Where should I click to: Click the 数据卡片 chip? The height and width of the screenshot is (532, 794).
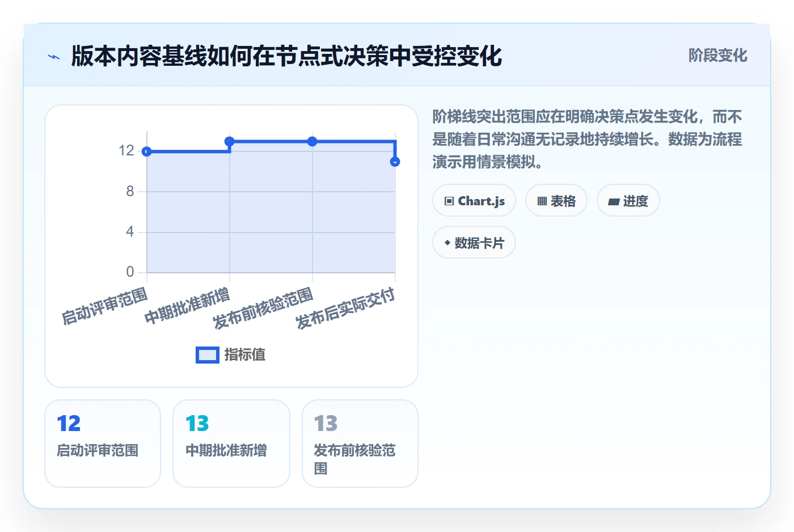pyautogui.click(x=474, y=243)
